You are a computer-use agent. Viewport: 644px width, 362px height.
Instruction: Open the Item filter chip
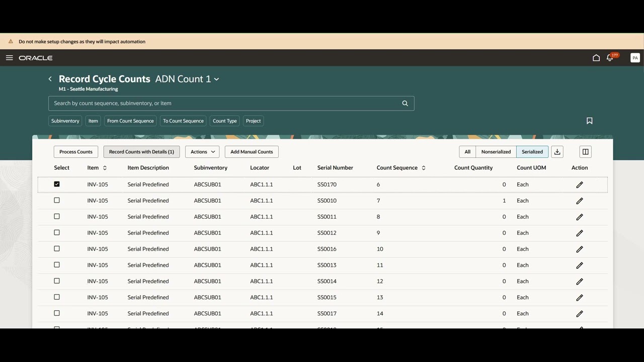tap(93, 121)
